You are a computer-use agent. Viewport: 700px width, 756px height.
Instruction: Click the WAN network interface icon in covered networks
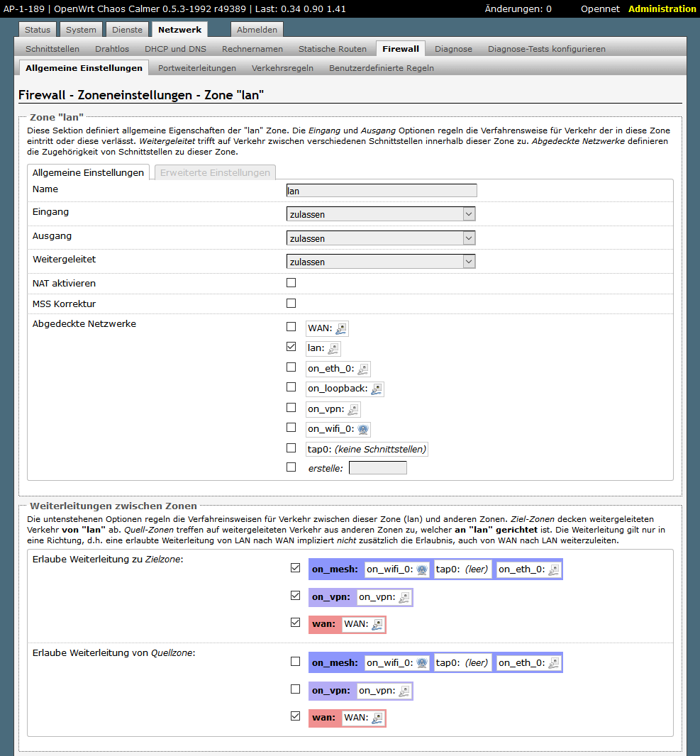(341, 328)
